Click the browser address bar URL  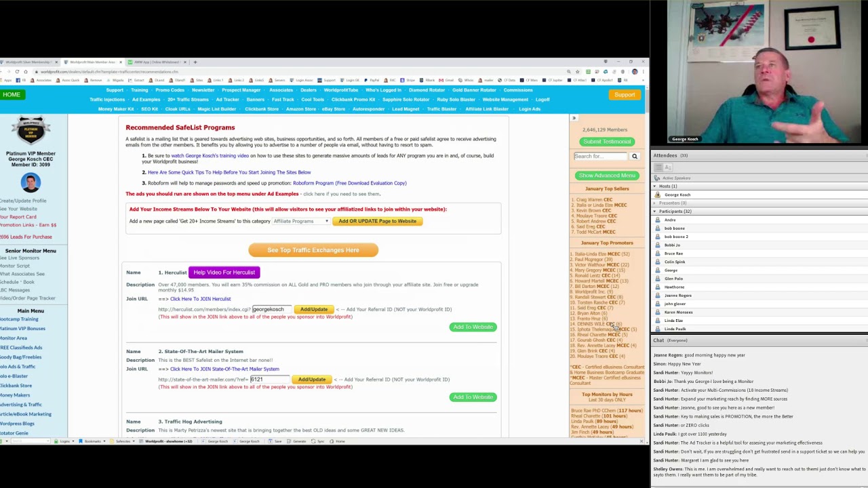tap(108, 72)
